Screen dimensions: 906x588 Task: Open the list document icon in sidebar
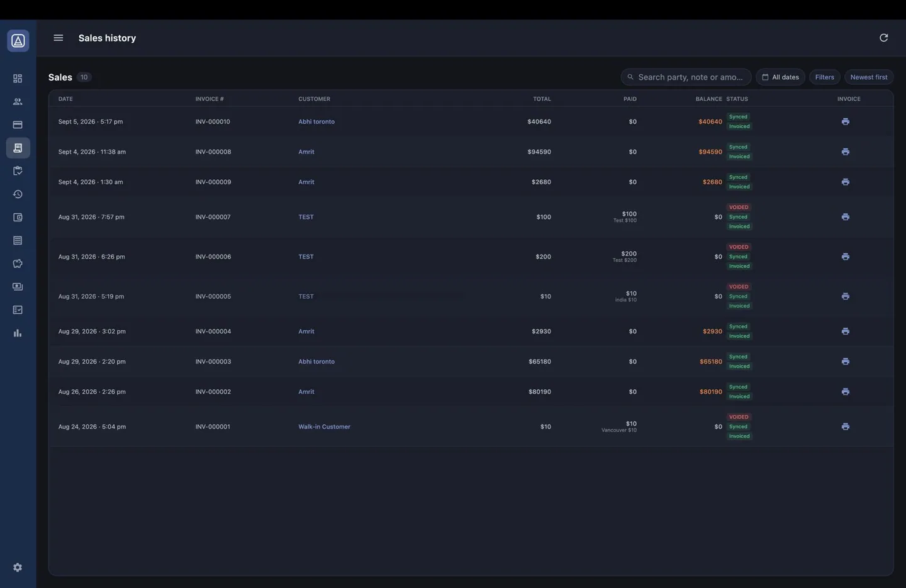click(18, 240)
